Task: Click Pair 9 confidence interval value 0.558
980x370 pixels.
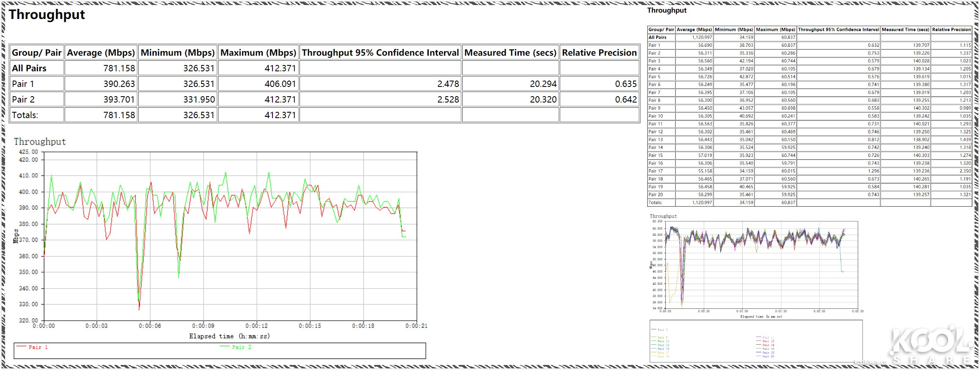Action: point(874,108)
